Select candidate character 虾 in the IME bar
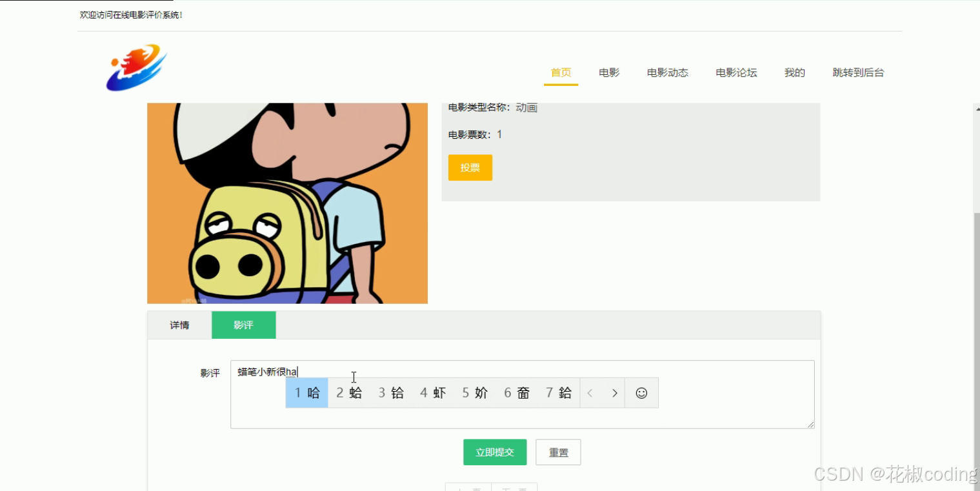 (x=433, y=392)
